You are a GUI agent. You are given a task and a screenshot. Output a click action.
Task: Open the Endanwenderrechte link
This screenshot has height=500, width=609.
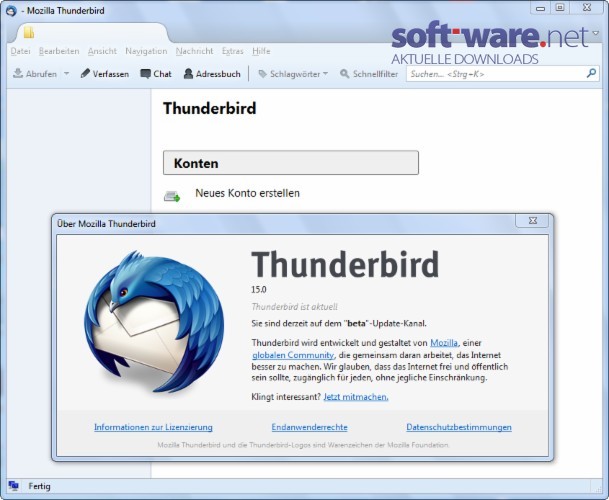[310, 427]
